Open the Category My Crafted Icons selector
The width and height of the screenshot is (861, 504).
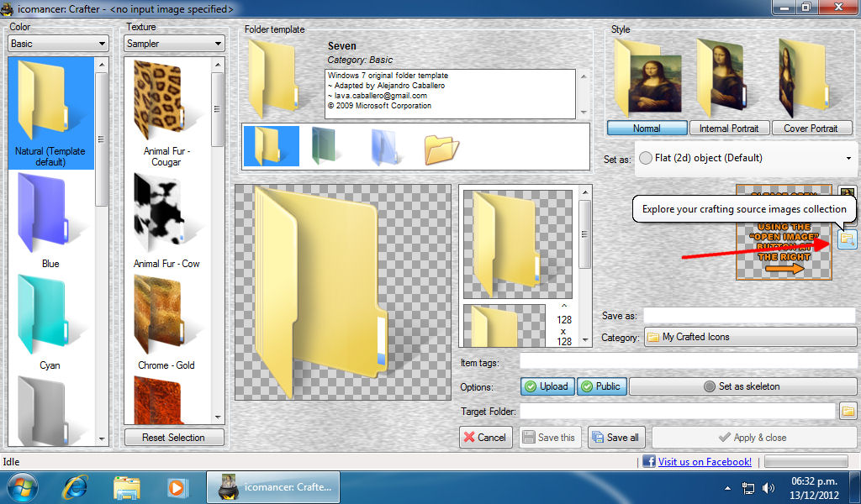[750, 338]
